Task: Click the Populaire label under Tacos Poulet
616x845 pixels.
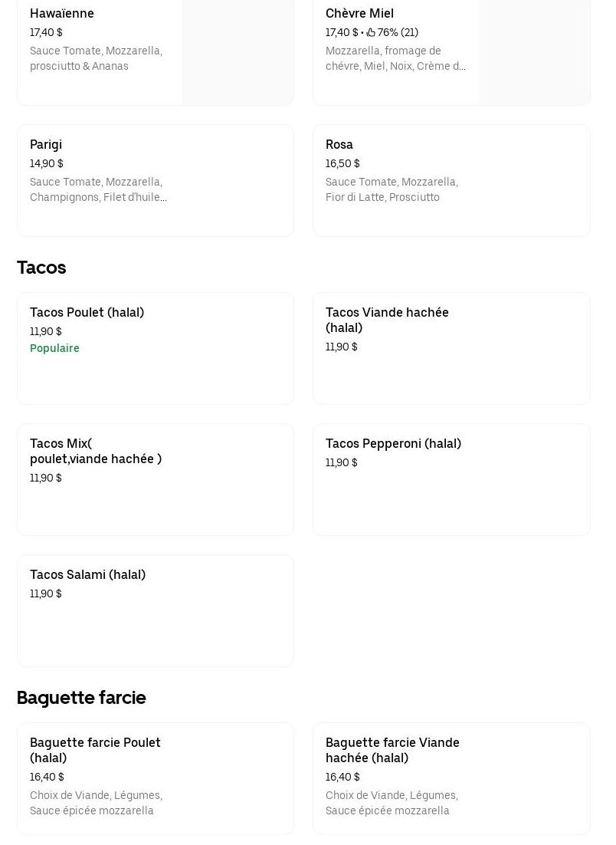Action: click(54, 349)
